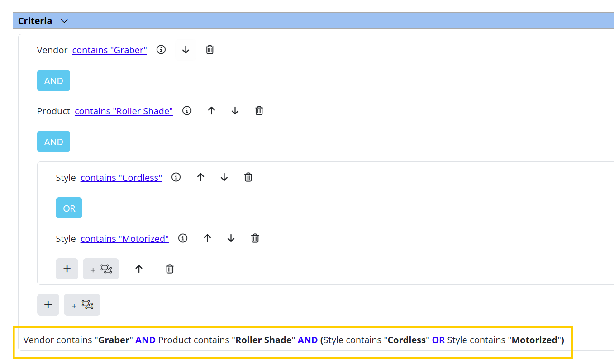Click the bold "Graber" summary text
This screenshot has height=364, width=614.
(114, 340)
